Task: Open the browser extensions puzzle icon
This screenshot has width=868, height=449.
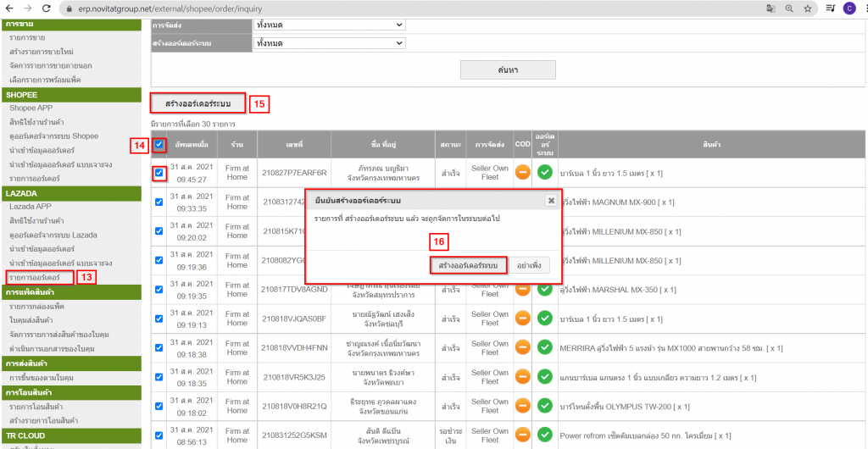Action: coord(828,8)
